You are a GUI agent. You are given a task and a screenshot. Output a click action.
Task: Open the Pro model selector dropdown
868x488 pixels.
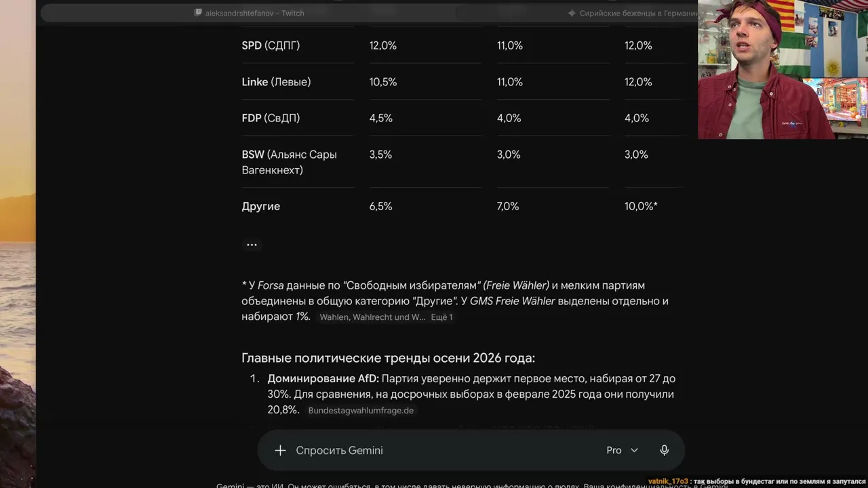pyautogui.click(x=623, y=451)
